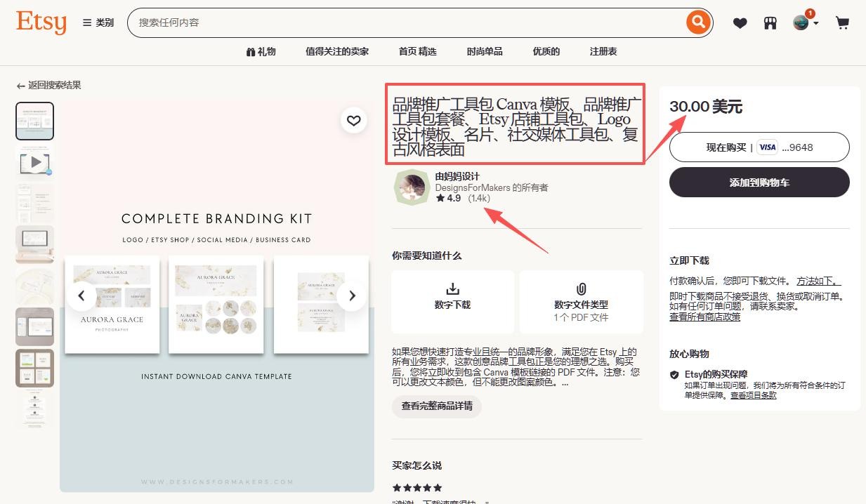Show previous product image arrow
The image size is (866, 504).
81,296
